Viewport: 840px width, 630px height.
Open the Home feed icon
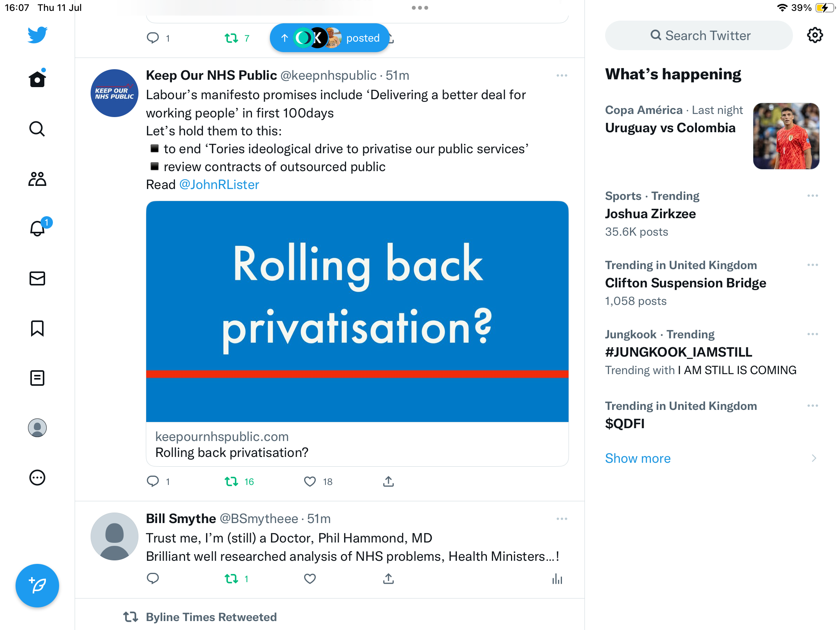point(37,79)
